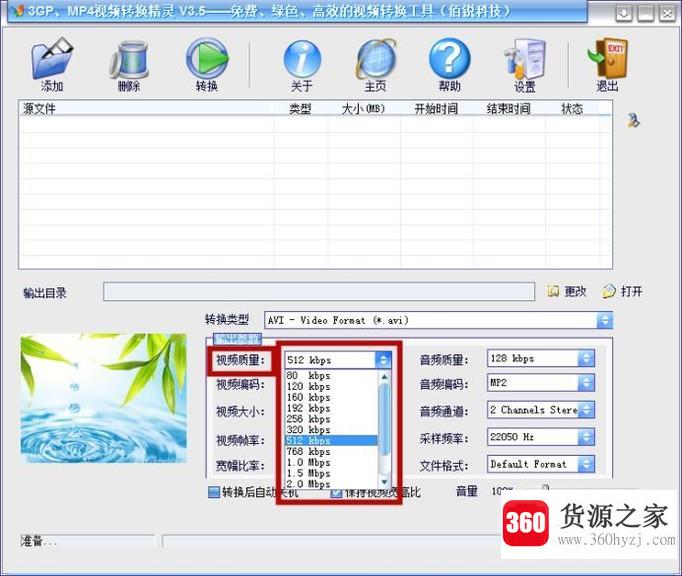The width and height of the screenshot is (682, 576).
Task: Select 192 kbps in video quality list
Action: coord(331,408)
